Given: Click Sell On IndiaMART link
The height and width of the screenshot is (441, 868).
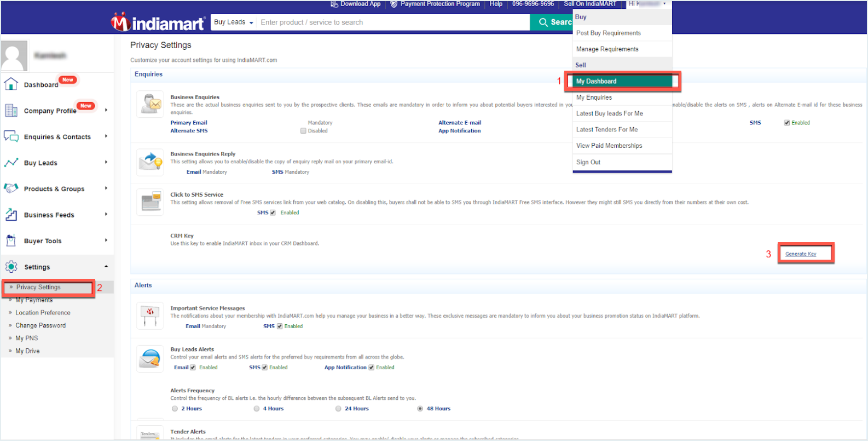Looking at the screenshot, I should point(590,4).
